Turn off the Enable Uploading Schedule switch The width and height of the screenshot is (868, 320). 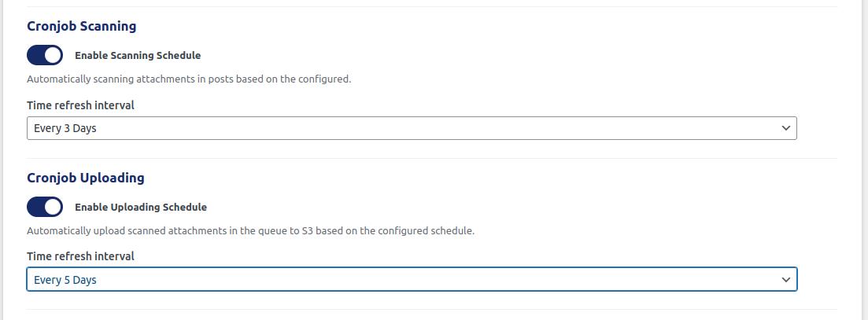[x=45, y=207]
